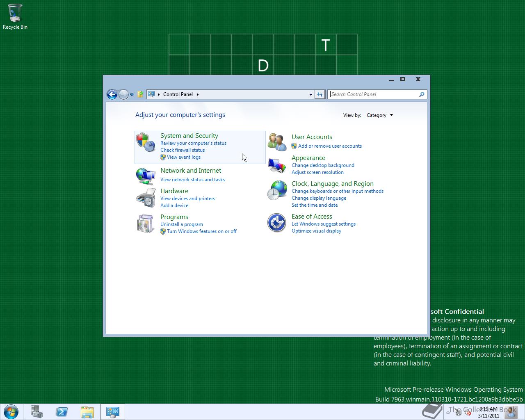Open the Programs disc box icon

click(x=146, y=224)
